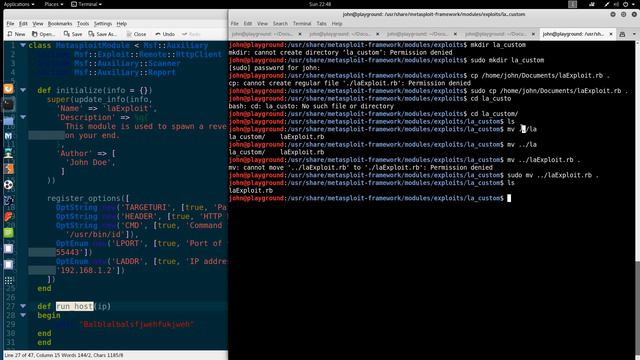Open terminal tab list dropdown arrow

[634, 34]
